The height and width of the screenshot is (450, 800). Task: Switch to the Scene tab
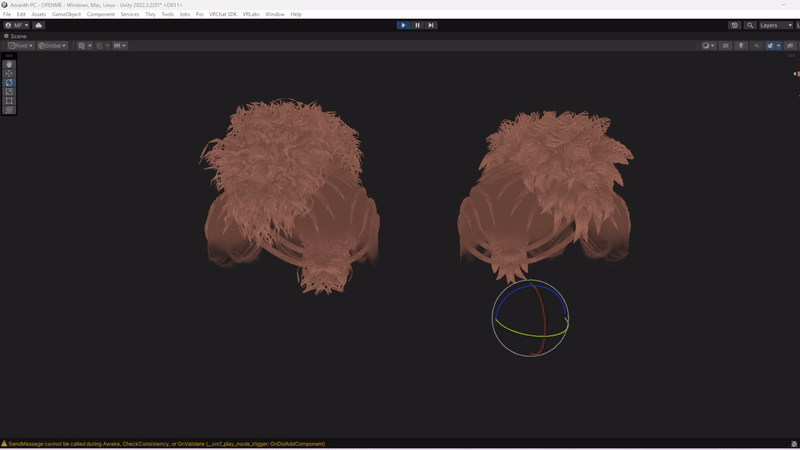point(18,35)
